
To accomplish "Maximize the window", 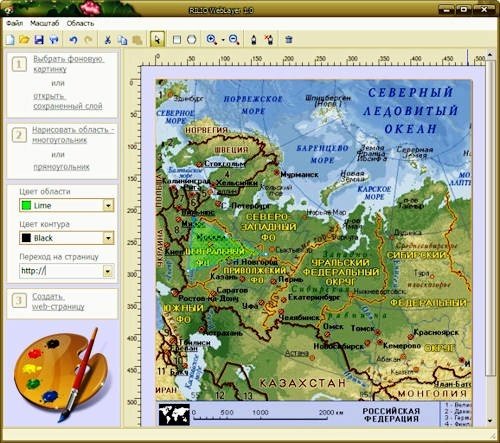I will click(464, 10).
